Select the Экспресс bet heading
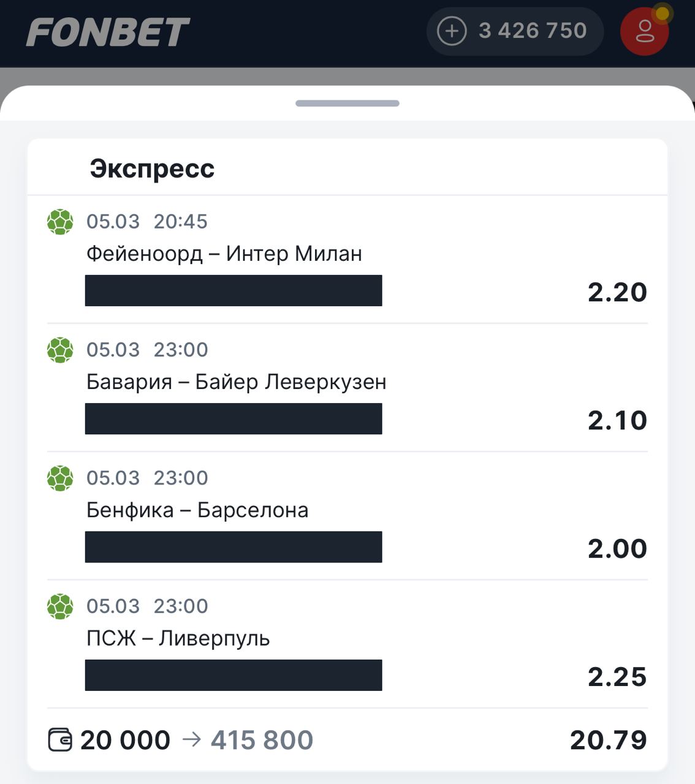 pyautogui.click(x=152, y=168)
